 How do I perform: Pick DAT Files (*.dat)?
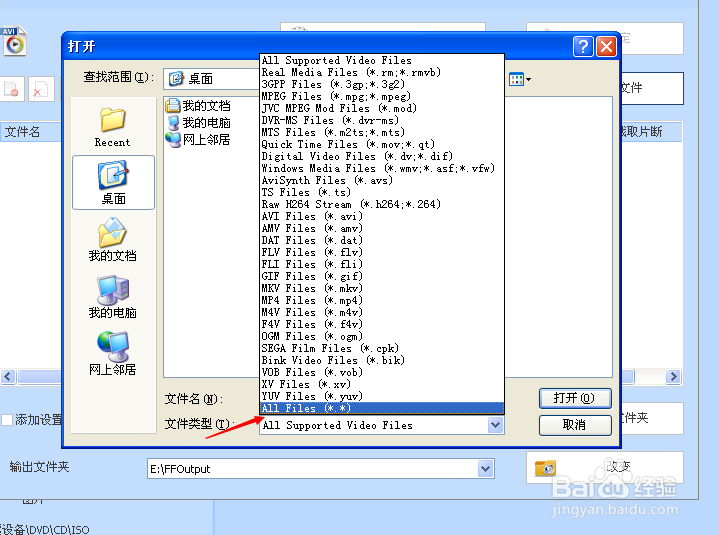tap(382, 240)
